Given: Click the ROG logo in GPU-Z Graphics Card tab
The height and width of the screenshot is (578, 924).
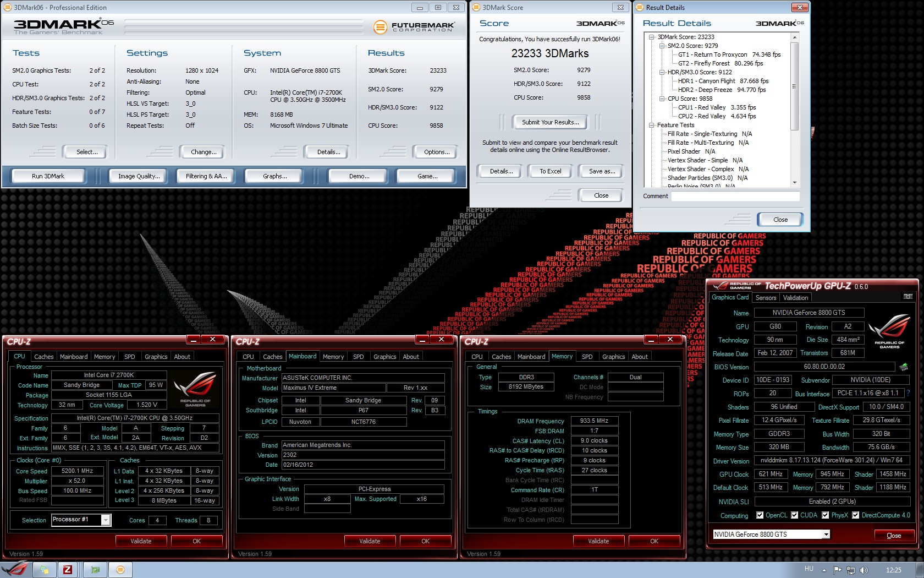Looking at the screenshot, I should pos(889,331).
